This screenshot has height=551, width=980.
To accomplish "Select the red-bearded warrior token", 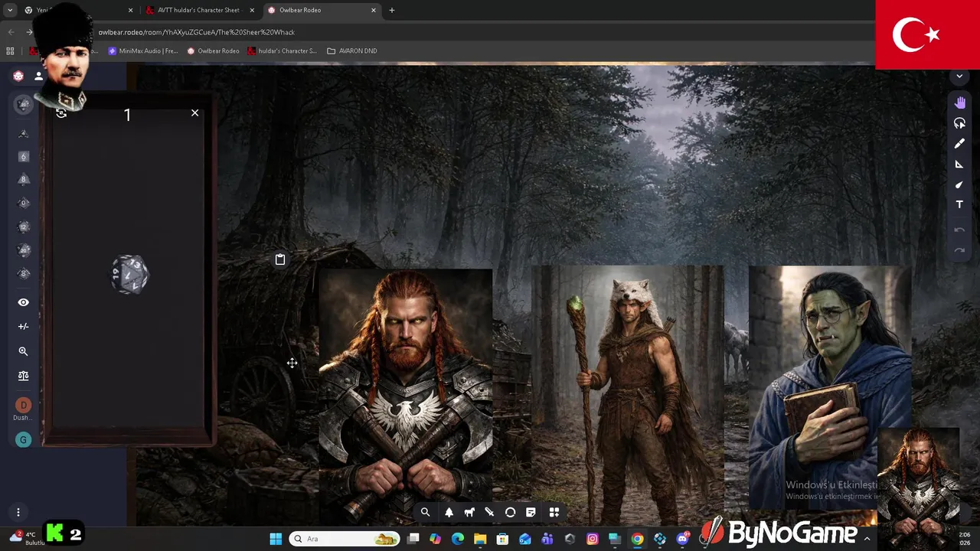I will click(x=406, y=394).
